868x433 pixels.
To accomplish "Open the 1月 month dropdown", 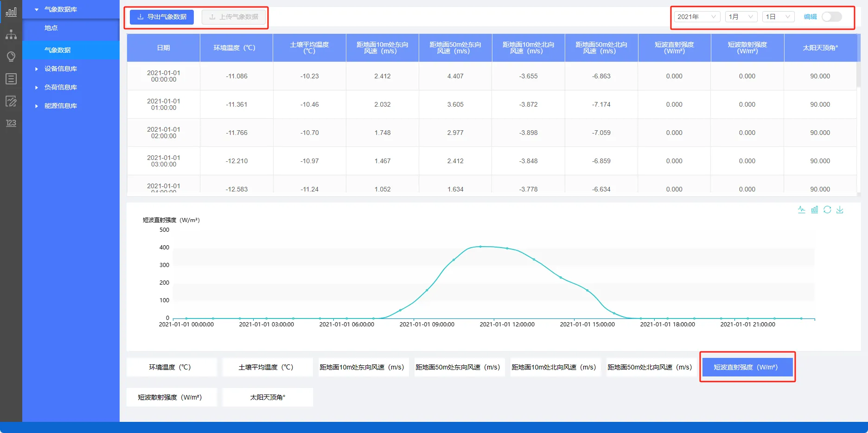I will pos(741,17).
